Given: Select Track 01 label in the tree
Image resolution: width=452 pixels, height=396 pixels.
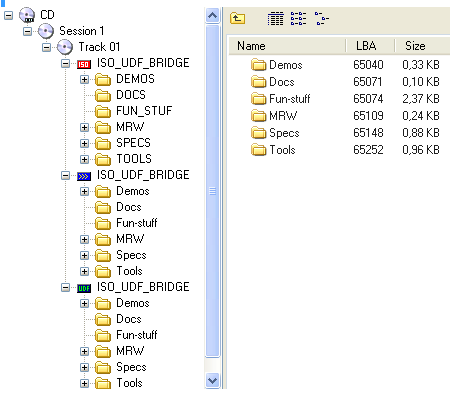Looking at the screenshot, I should click(x=99, y=47).
